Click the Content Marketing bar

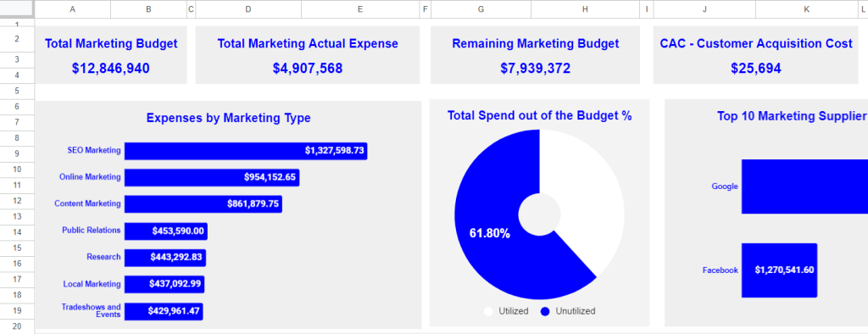203,203
